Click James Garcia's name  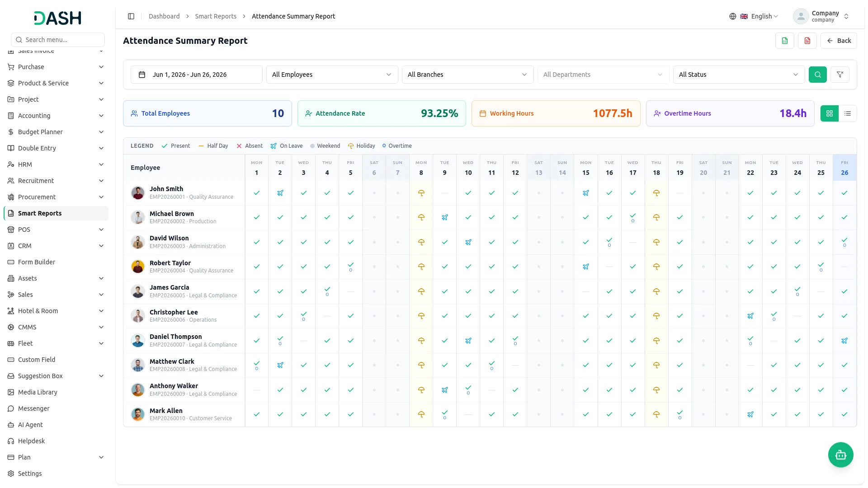(169, 287)
